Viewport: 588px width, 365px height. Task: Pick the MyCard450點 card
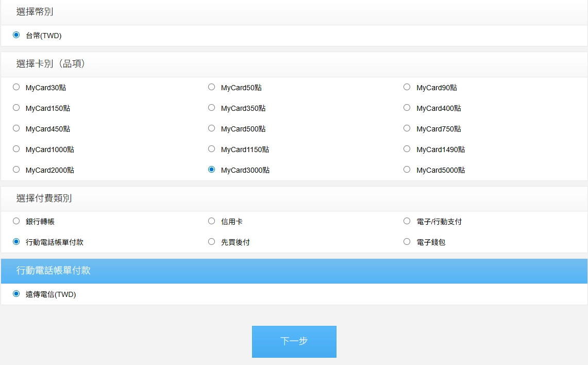(x=16, y=128)
